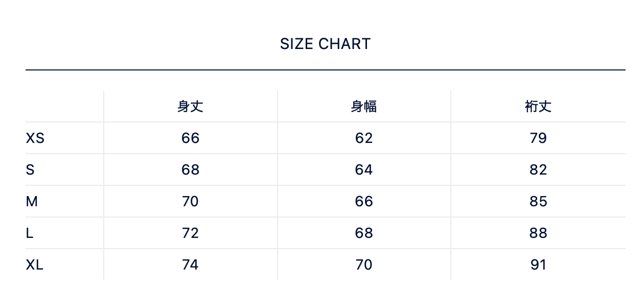Click XL 裄丈 value 91
This screenshot has height=290, width=644.
click(538, 265)
